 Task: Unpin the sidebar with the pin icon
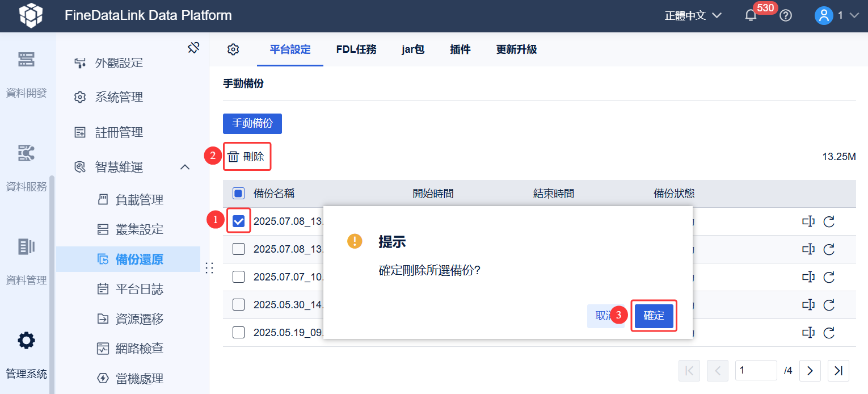[193, 48]
